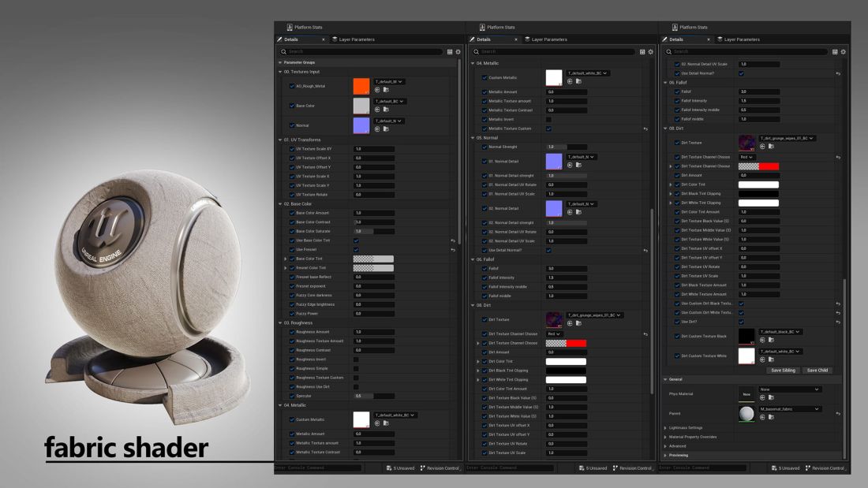Screen dimensions: 868x488
Task: Click reset-to-default arrow for Use Base Color Tint
Action: (x=453, y=240)
